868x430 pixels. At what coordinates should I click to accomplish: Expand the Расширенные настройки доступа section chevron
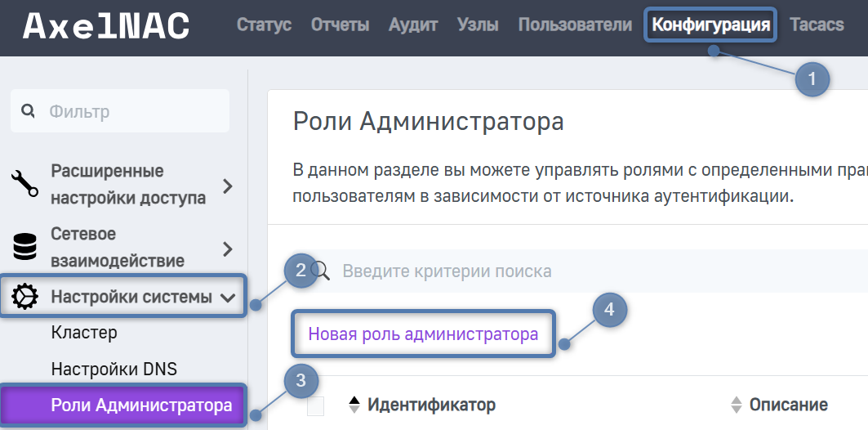click(228, 186)
